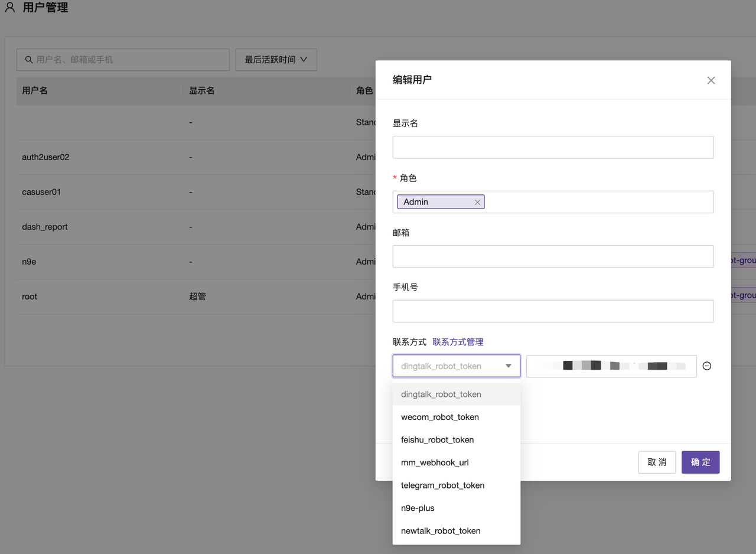756x554 pixels.
Task: Open the 最后活跃时间 sort dropdown
Action: tap(276, 60)
